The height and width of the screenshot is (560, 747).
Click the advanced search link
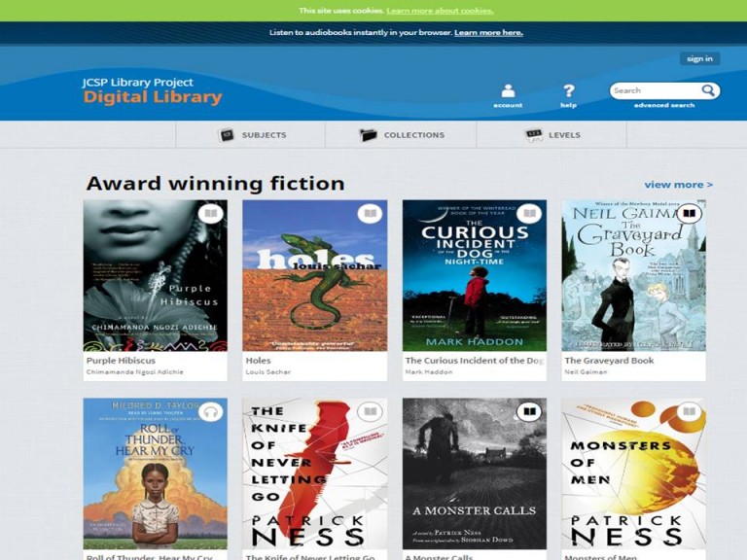pos(664,105)
